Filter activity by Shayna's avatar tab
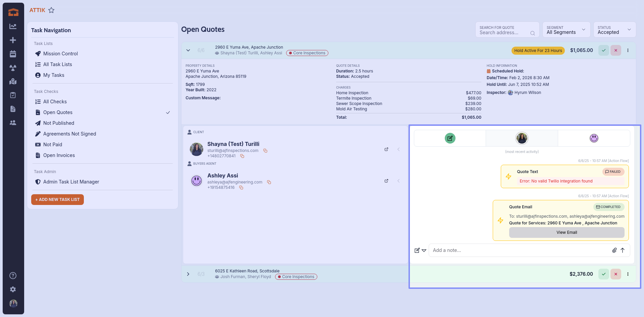 pos(522,138)
